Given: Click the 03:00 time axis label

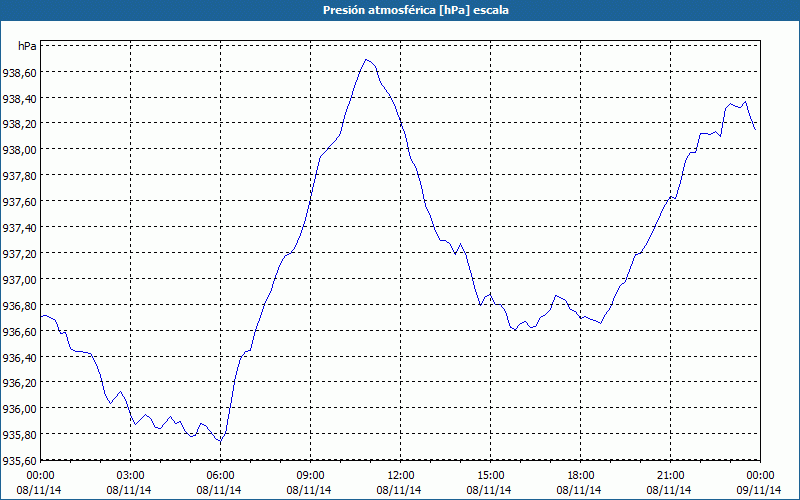Looking at the screenshot, I should point(131,476).
